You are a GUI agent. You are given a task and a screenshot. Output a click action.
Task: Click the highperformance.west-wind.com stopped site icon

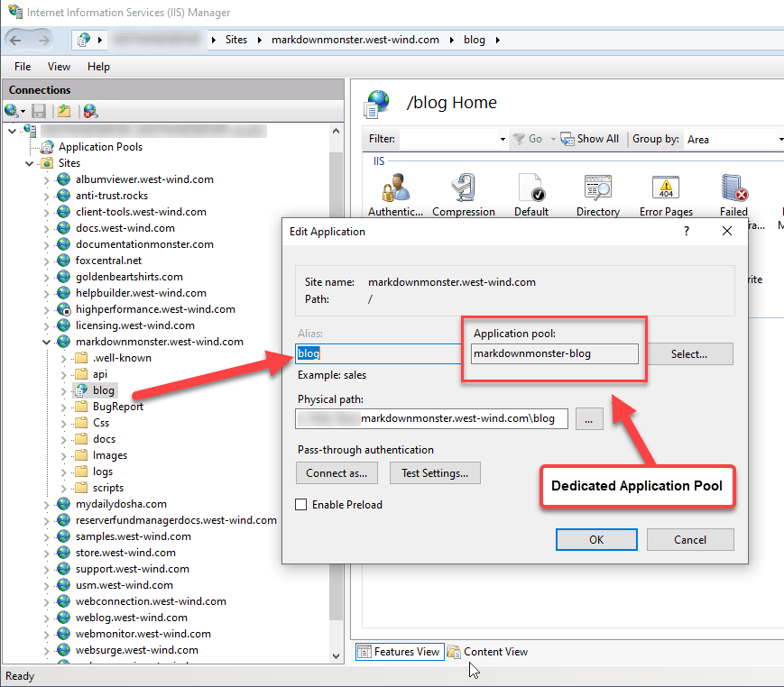tap(63, 309)
